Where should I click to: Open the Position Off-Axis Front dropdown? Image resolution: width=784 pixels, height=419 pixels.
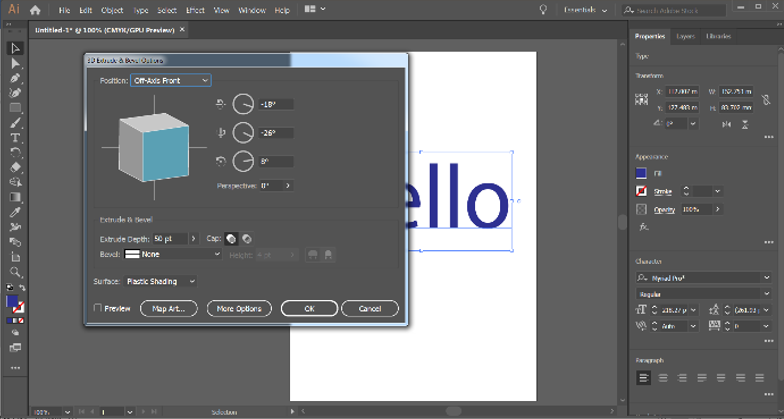pyautogui.click(x=170, y=80)
